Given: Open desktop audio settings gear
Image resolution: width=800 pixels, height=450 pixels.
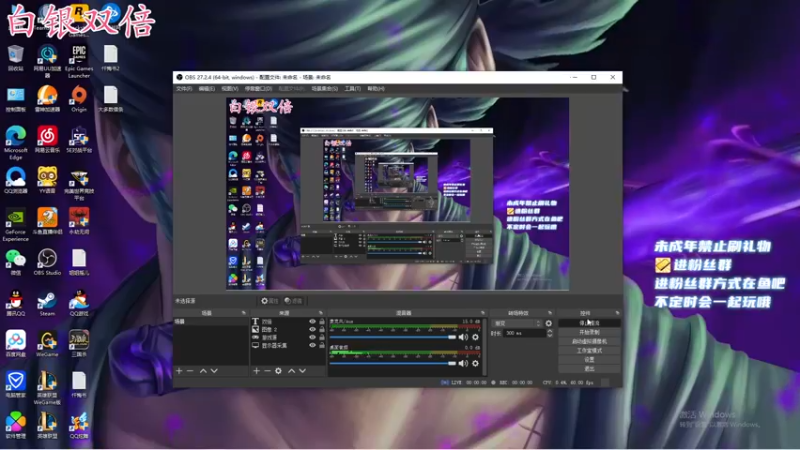Looking at the screenshot, I should click(x=476, y=363).
